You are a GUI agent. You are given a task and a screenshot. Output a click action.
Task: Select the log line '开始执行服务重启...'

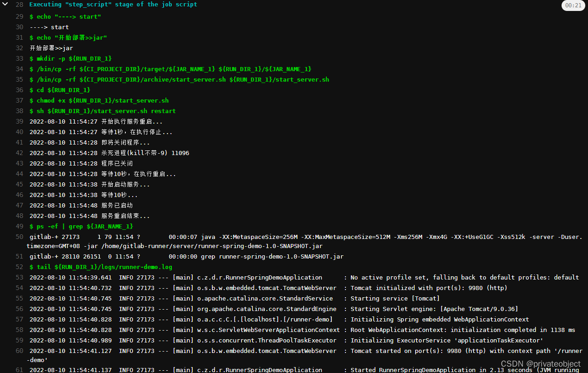pos(96,121)
